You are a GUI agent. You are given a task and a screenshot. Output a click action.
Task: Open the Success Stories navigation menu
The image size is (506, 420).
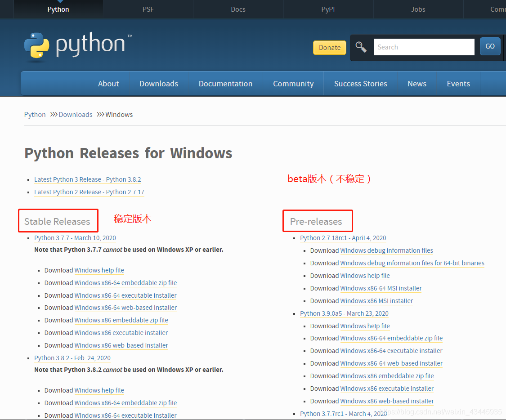coord(360,84)
